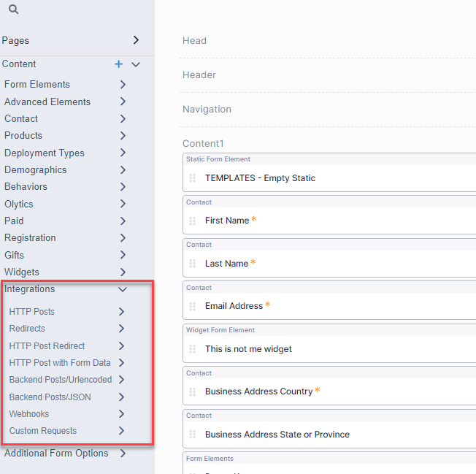Expand the Pages section arrow
This screenshot has width=476, height=474.
click(x=136, y=40)
